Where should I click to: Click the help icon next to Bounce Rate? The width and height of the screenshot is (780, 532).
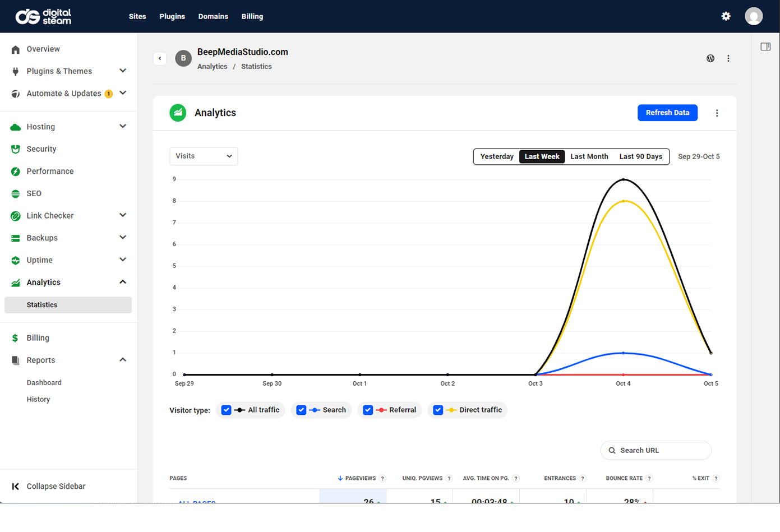[649, 479]
